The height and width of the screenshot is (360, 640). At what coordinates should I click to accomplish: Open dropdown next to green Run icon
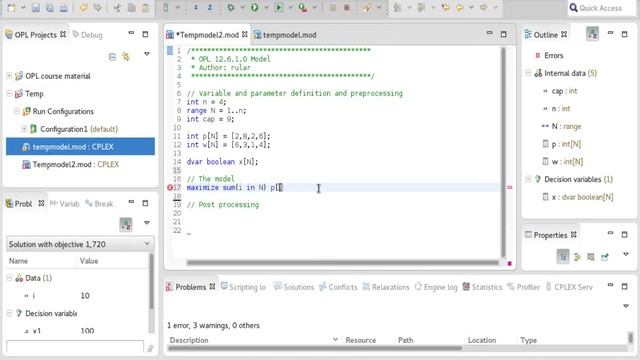[x=267, y=8]
